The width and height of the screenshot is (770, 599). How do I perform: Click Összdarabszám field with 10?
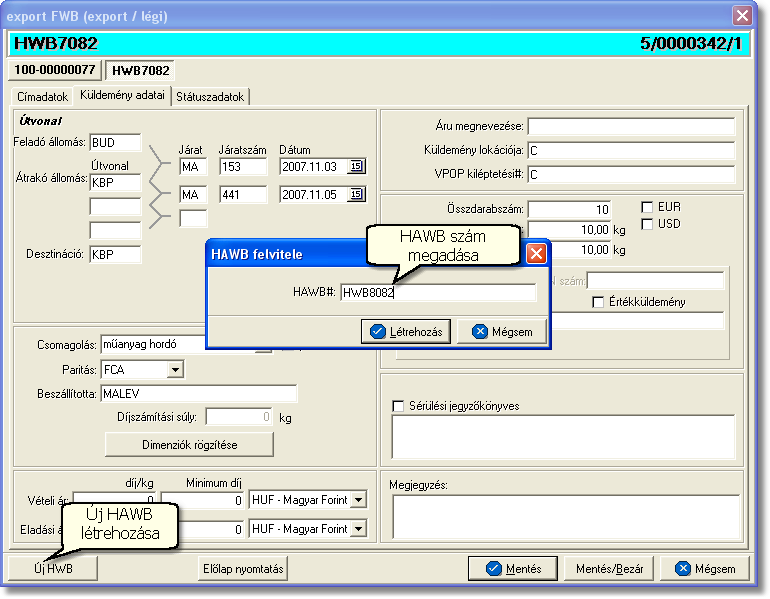point(569,209)
